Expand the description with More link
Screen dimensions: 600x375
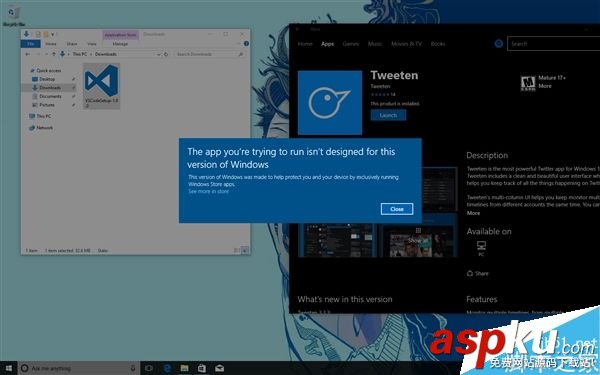473,213
